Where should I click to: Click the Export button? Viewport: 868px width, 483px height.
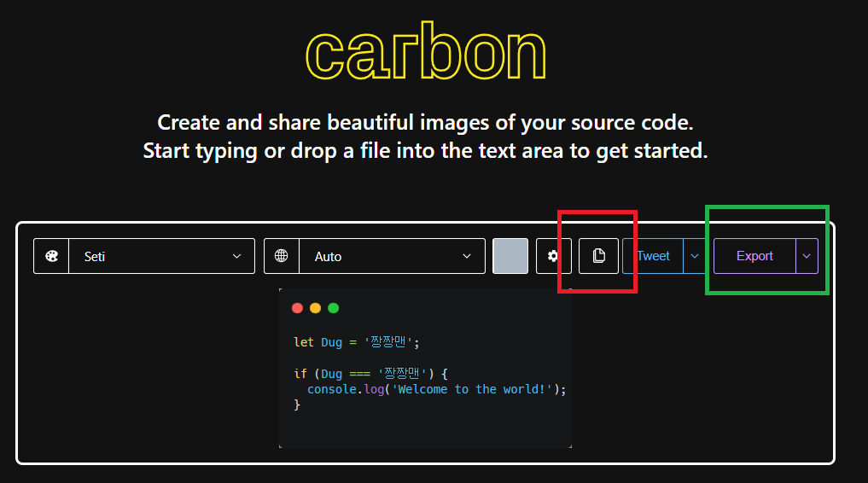point(754,256)
